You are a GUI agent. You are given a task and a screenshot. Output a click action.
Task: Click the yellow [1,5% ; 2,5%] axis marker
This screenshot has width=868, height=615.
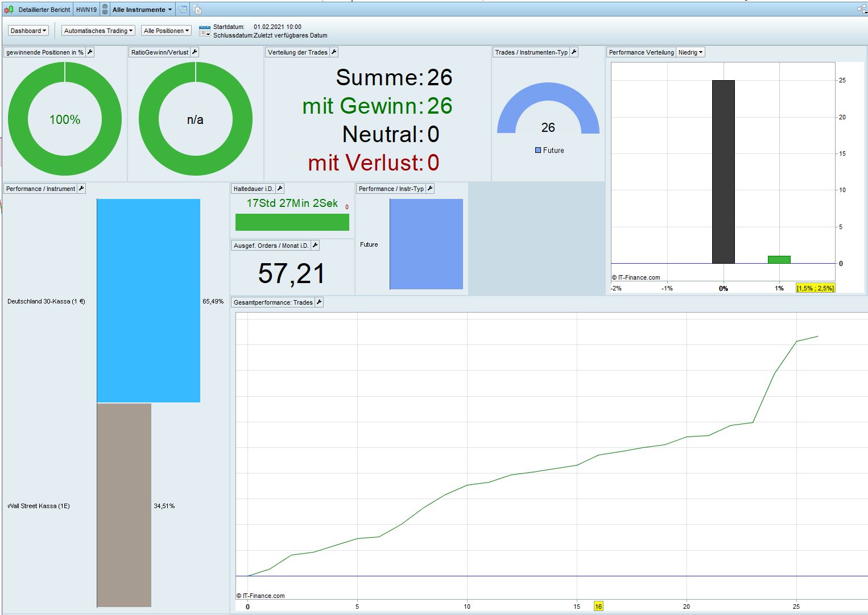coord(816,288)
